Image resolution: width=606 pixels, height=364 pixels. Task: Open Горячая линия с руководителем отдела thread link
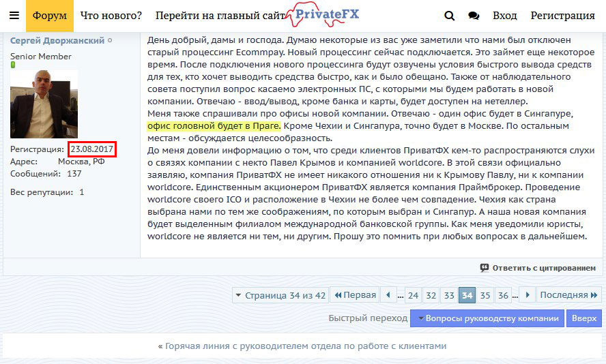[305, 346]
